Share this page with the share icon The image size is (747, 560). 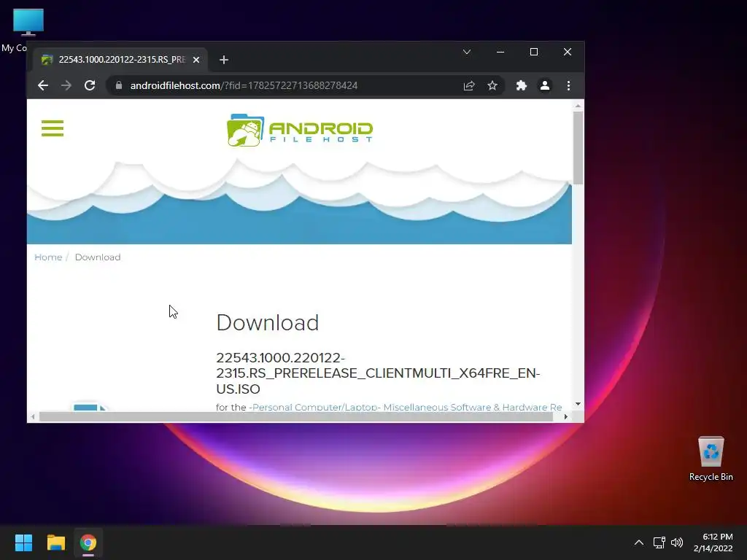click(x=469, y=86)
